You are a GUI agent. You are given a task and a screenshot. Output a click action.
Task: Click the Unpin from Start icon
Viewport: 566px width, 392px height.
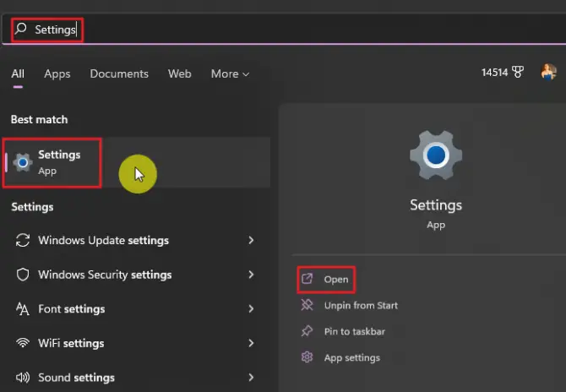pos(307,305)
